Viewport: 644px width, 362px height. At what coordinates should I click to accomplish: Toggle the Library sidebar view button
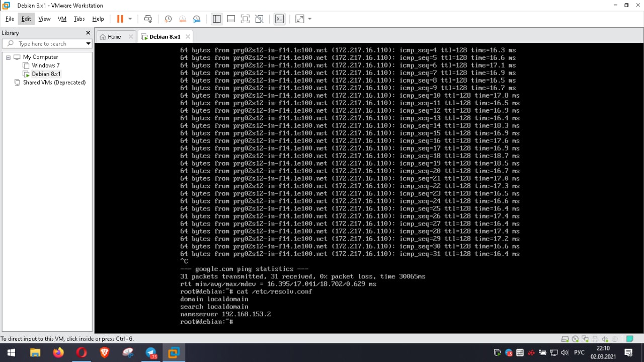(217, 19)
